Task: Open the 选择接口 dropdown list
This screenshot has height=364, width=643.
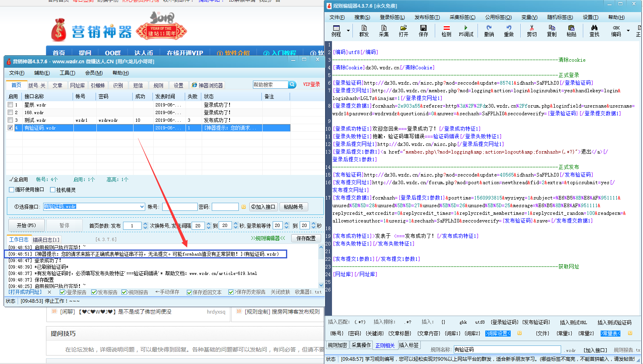Action: click(142, 207)
